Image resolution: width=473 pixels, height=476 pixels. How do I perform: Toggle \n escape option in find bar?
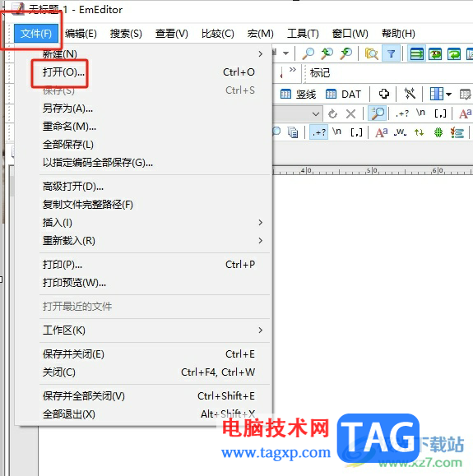pos(336,132)
